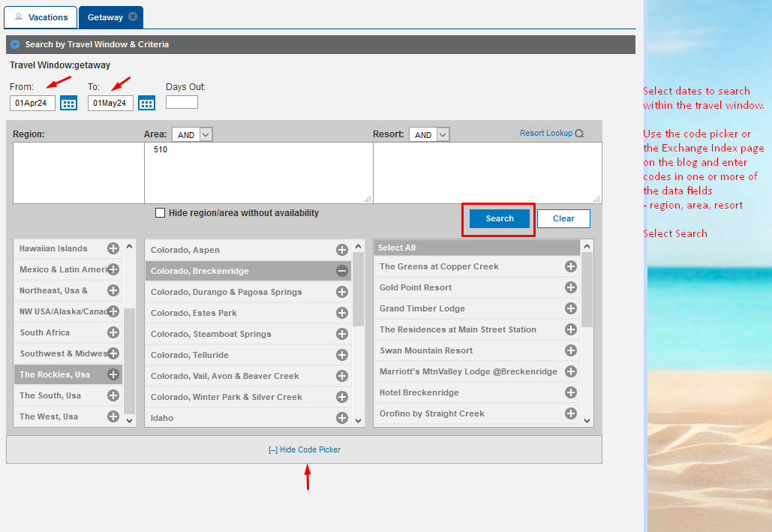Click the blue Search button
The image size is (772, 532).
pyautogui.click(x=499, y=218)
